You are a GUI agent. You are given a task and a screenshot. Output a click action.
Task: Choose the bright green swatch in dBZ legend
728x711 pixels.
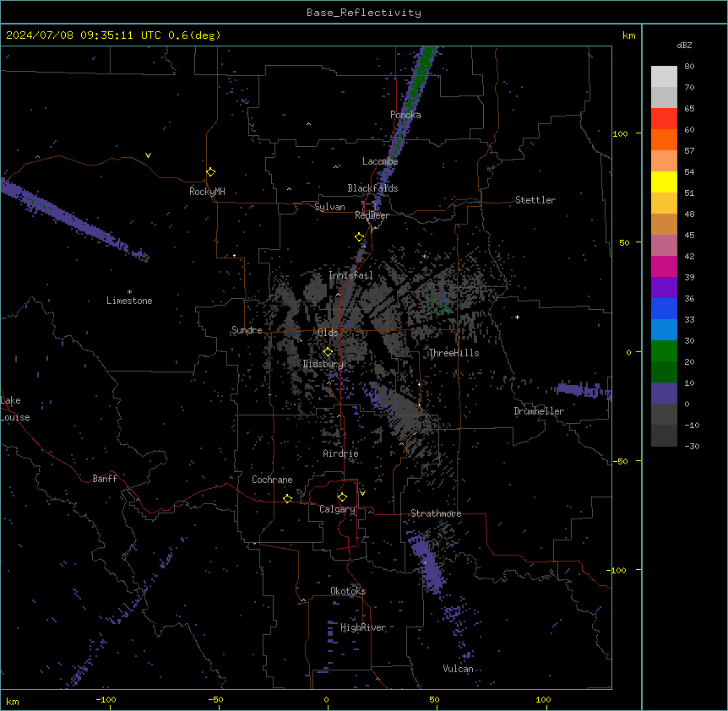click(x=664, y=351)
